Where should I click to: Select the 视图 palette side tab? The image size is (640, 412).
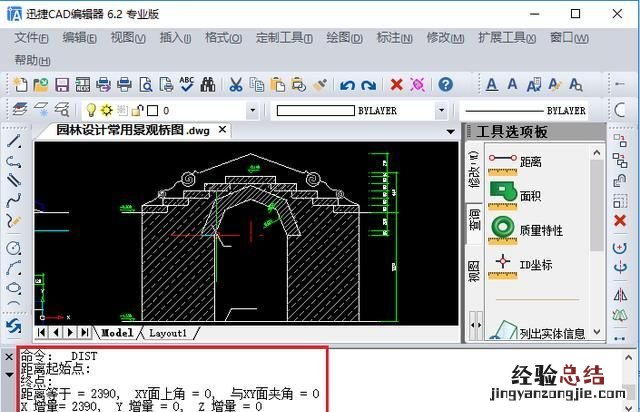[x=474, y=271]
